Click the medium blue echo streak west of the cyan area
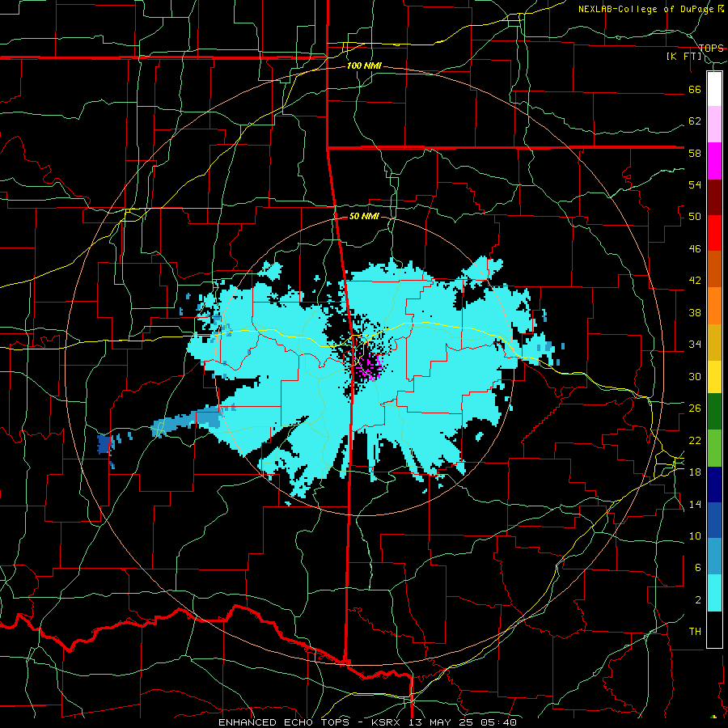Viewport: 728px width, 728px height. coord(186,421)
